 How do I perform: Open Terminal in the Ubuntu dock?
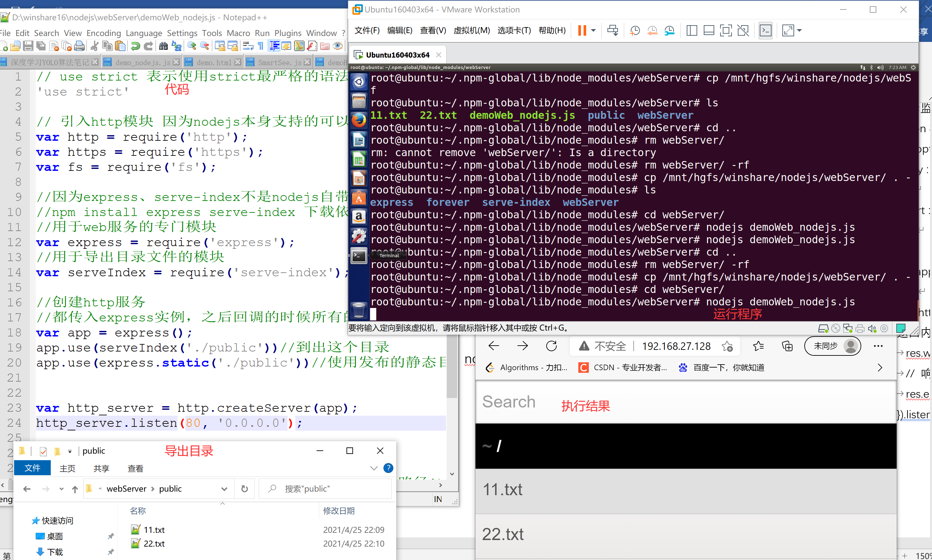[x=359, y=256]
